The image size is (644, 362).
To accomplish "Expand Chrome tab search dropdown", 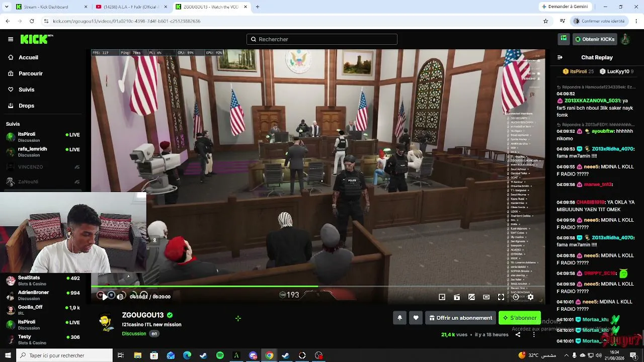I will point(7,7).
